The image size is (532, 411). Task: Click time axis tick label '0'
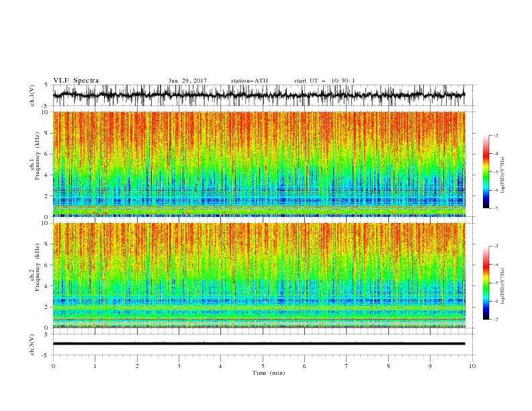click(x=53, y=366)
